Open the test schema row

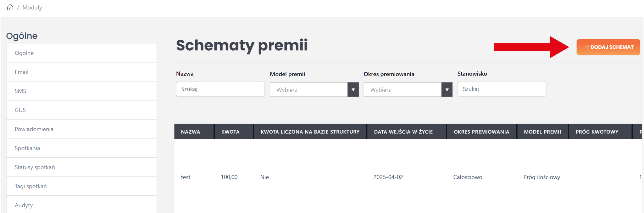click(x=186, y=177)
